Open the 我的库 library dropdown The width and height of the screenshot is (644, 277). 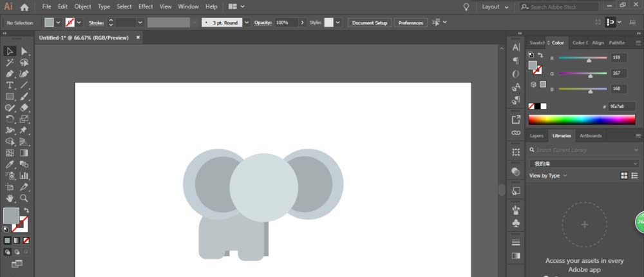pyautogui.click(x=584, y=164)
